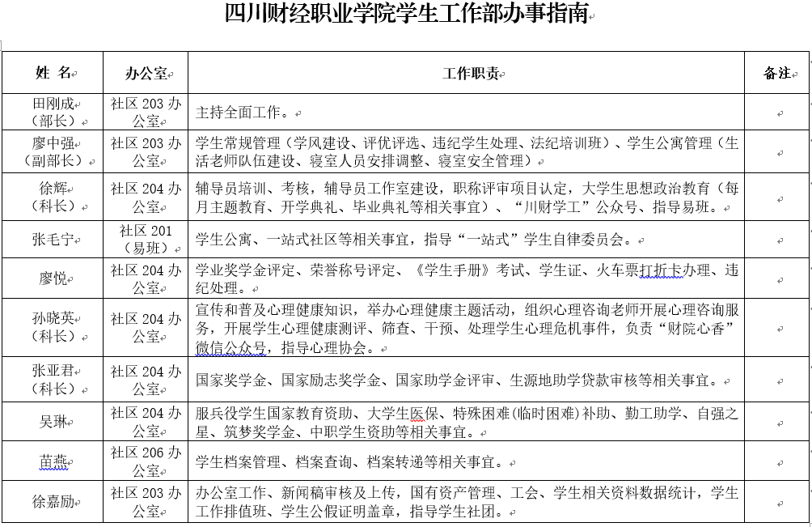Click the 办公室 column header

(146, 74)
